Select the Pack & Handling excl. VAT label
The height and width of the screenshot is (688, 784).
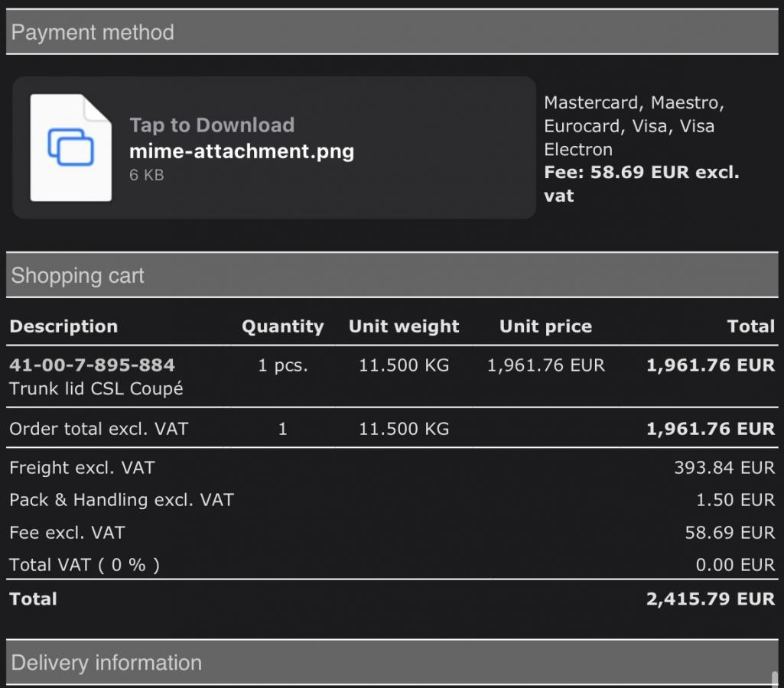coord(121,500)
